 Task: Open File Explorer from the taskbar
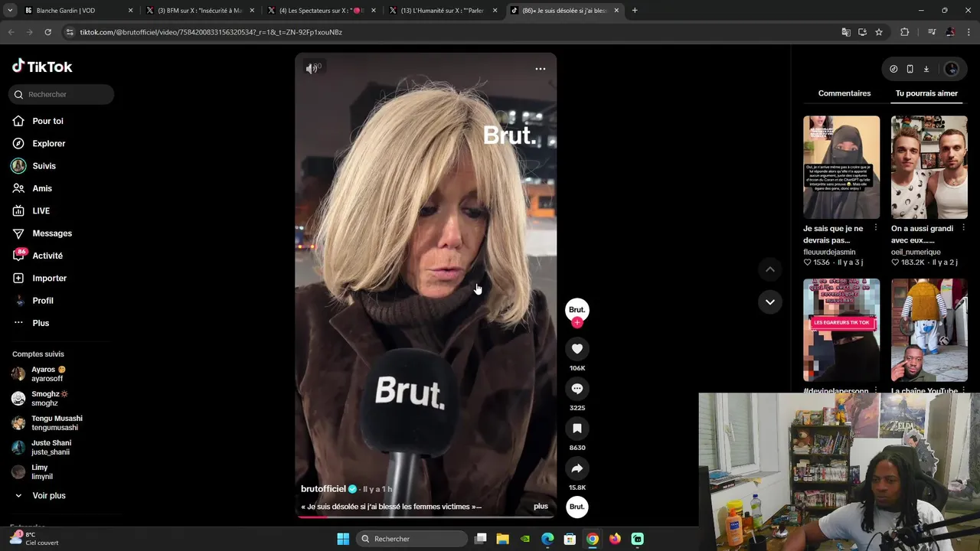coord(503,539)
